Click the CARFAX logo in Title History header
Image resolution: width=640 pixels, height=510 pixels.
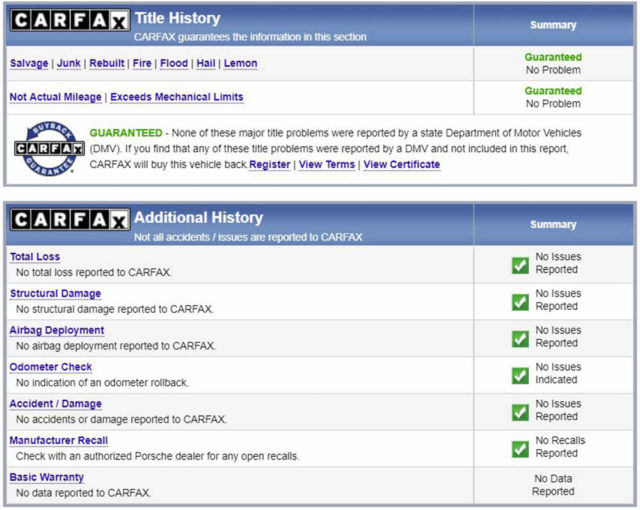[x=70, y=20]
